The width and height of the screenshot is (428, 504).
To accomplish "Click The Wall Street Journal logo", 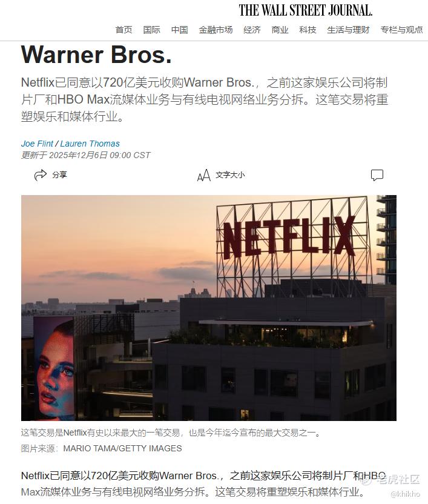I will [x=305, y=10].
